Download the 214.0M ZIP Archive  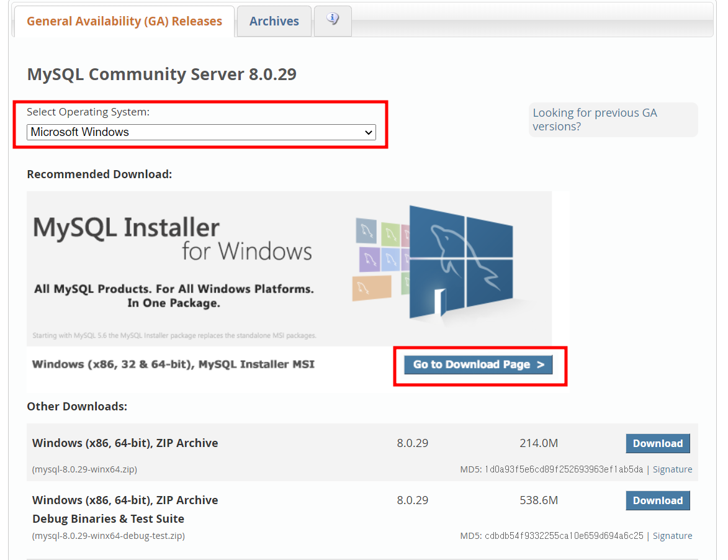point(658,443)
